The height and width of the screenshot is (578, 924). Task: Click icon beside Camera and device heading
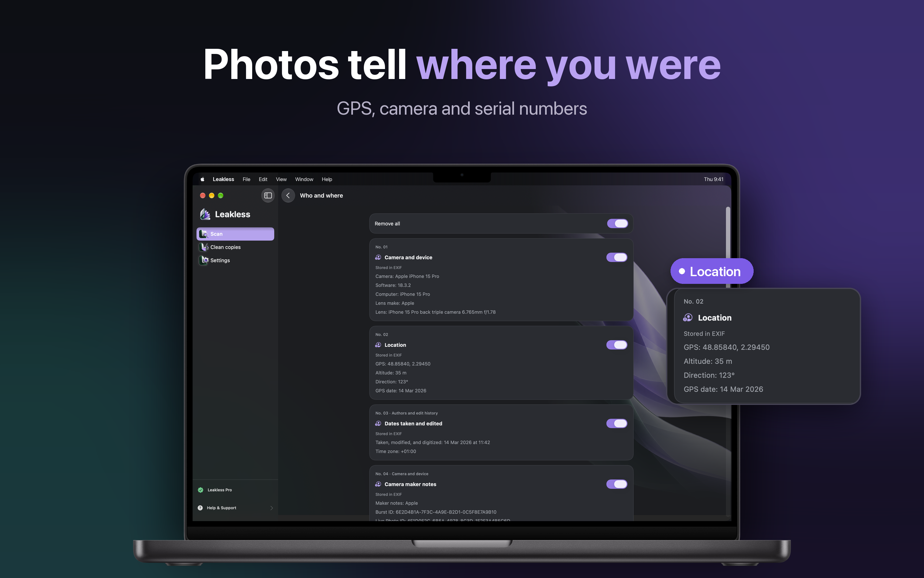[378, 257]
